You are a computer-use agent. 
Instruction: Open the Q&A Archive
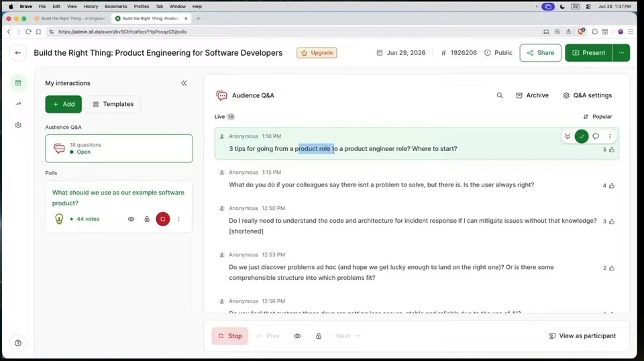point(532,95)
